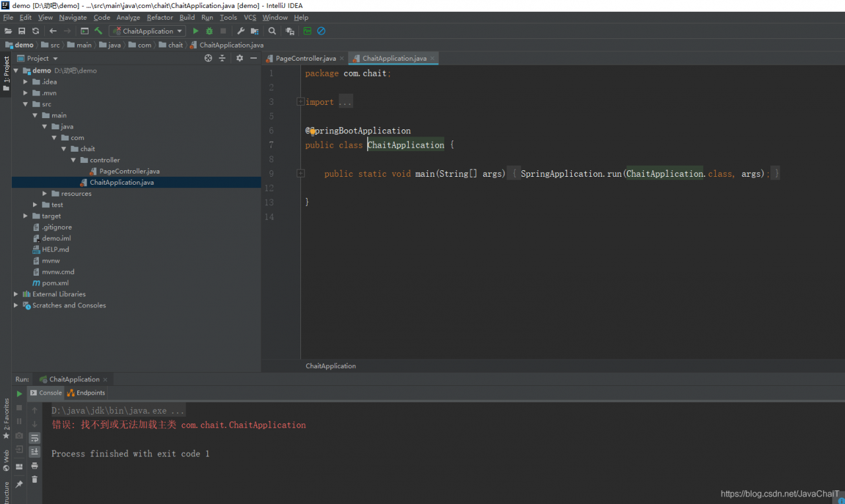Switch to the PageController.java editor tab
845x504 pixels.
tap(305, 58)
